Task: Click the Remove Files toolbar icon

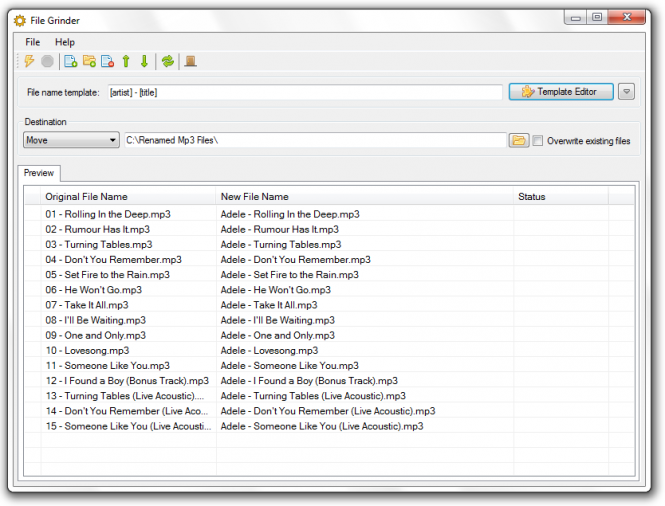Action: (107, 62)
